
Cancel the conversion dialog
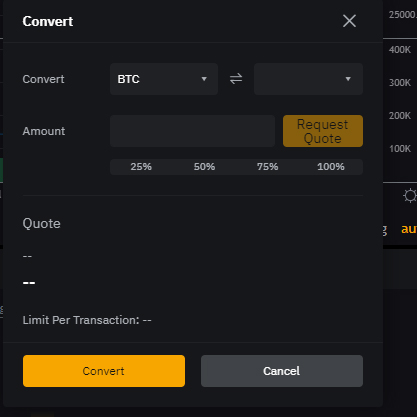click(x=282, y=371)
